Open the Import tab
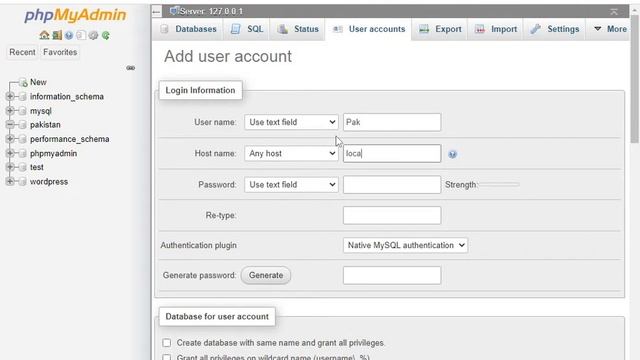This screenshot has height=360, width=640. click(x=496, y=29)
